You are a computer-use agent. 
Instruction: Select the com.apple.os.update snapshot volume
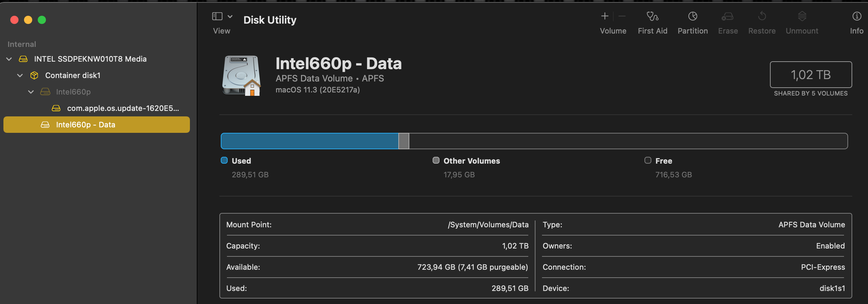pos(122,109)
